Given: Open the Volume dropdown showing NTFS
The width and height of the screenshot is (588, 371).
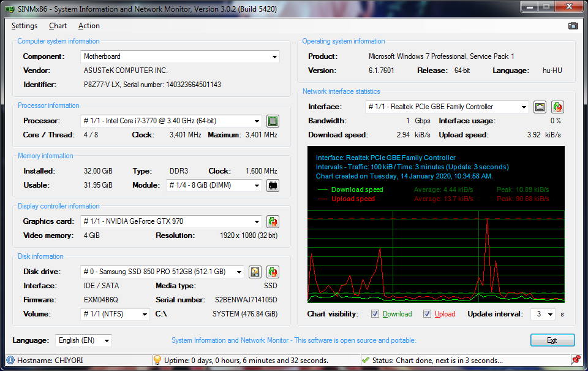Looking at the screenshot, I should point(115,314).
